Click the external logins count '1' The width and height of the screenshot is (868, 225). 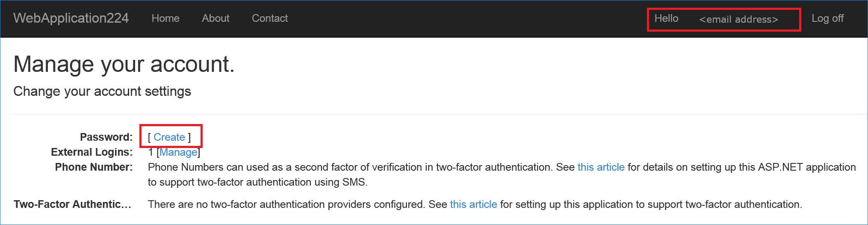[151, 152]
